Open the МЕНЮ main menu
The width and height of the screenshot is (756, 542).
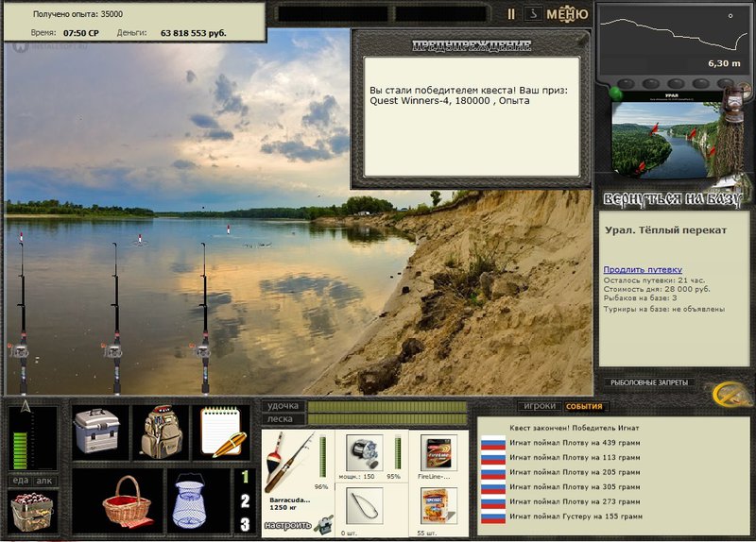[x=567, y=14]
